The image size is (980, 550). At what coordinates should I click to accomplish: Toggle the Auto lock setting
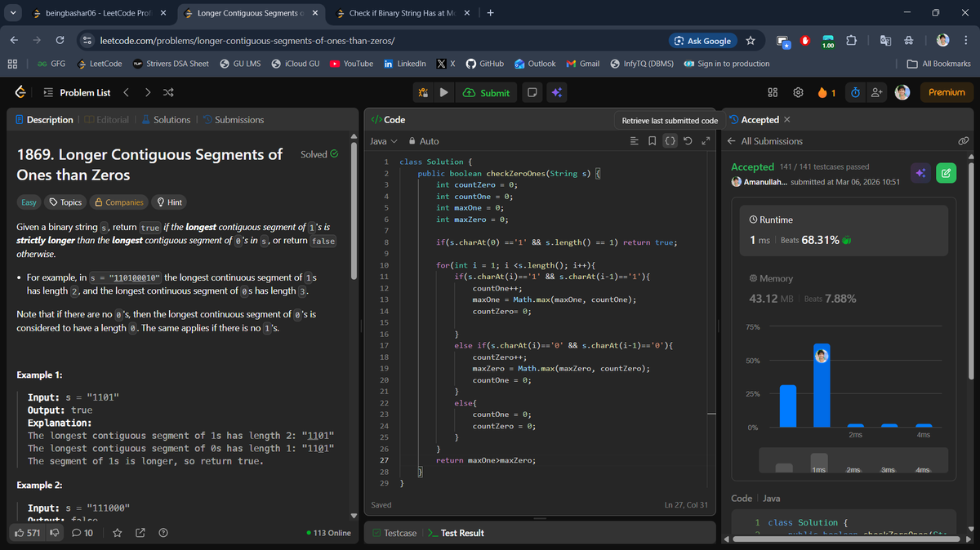(x=424, y=141)
